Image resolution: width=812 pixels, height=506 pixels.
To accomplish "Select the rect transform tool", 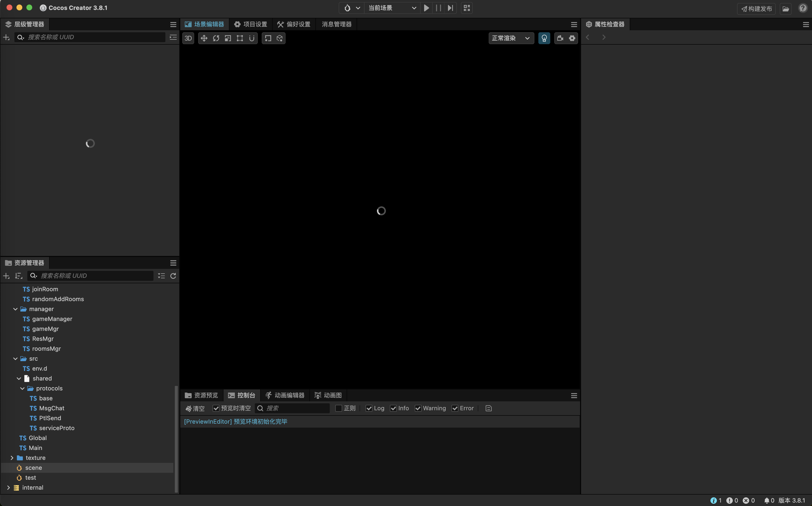I will tap(240, 38).
